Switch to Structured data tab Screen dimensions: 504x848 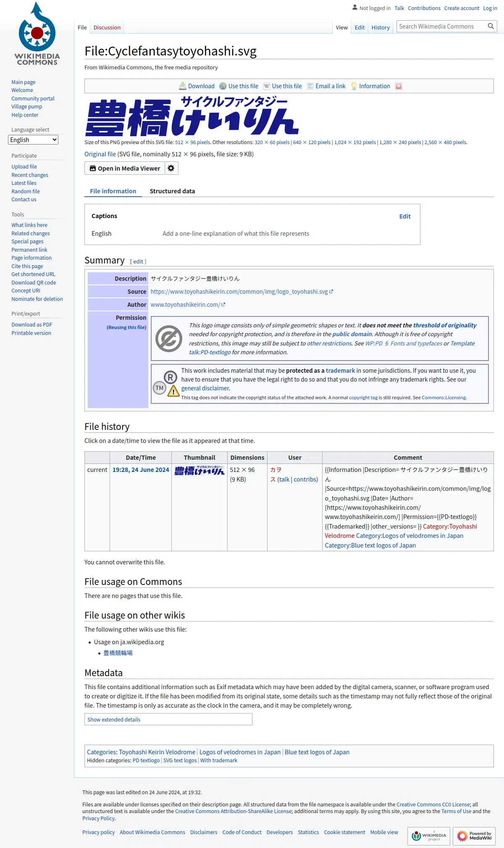pos(172,191)
